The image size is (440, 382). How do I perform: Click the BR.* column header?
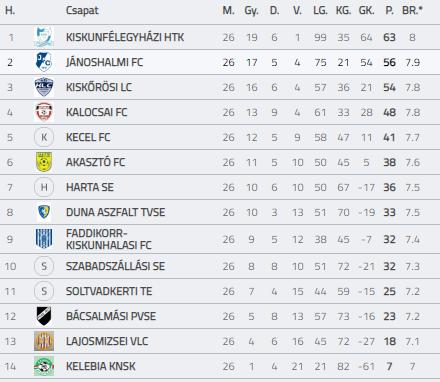tap(412, 10)
